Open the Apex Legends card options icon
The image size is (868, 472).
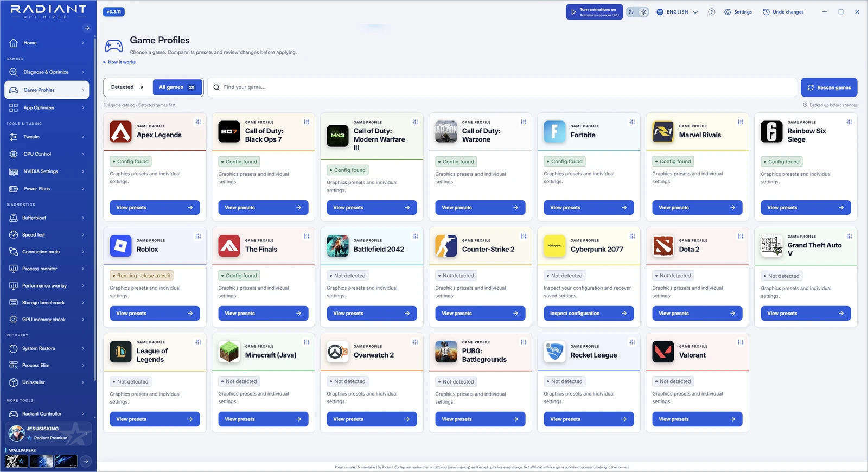tap(198, 122)
